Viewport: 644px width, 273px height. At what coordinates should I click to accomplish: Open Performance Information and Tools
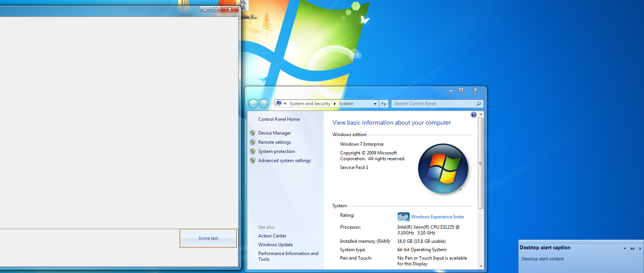click(x=288, y=256)
